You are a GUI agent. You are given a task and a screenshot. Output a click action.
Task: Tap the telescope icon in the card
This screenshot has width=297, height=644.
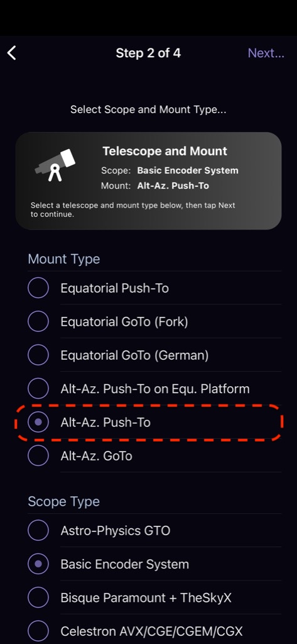[x=55, y=165]
